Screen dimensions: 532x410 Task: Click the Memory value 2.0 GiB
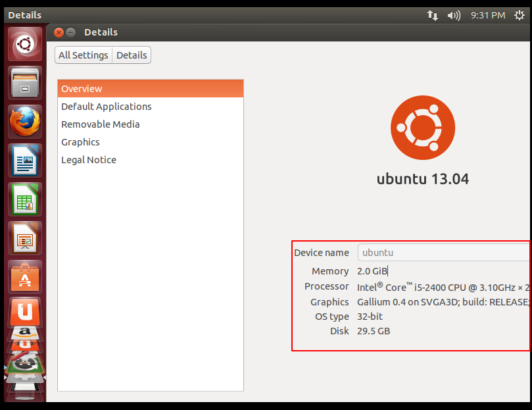pos(372,271)
